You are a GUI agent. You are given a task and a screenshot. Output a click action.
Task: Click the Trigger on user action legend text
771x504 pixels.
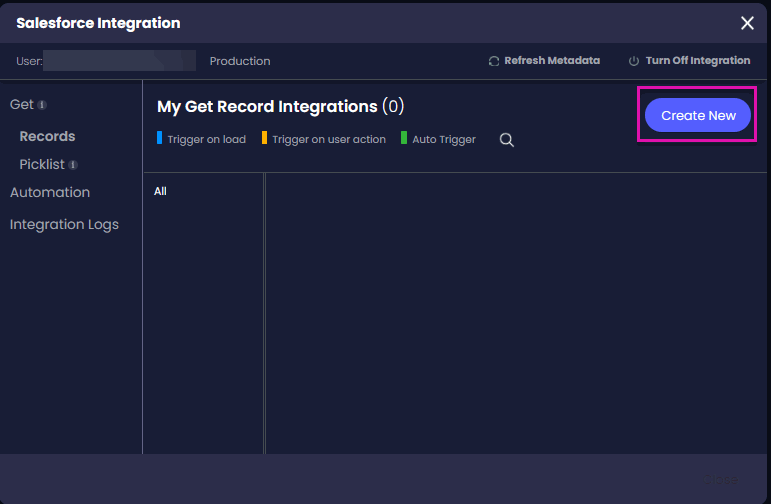pos(329,140)
